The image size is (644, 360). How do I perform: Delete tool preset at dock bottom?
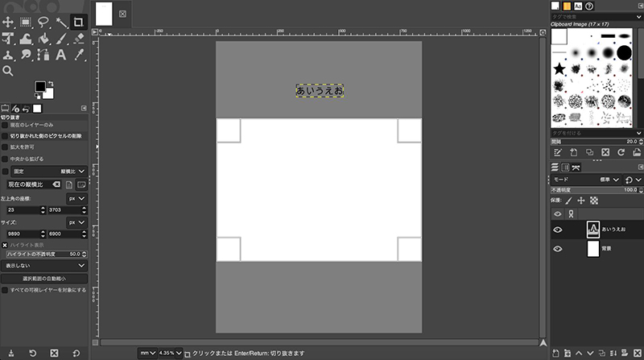click(x=54, y=353)
